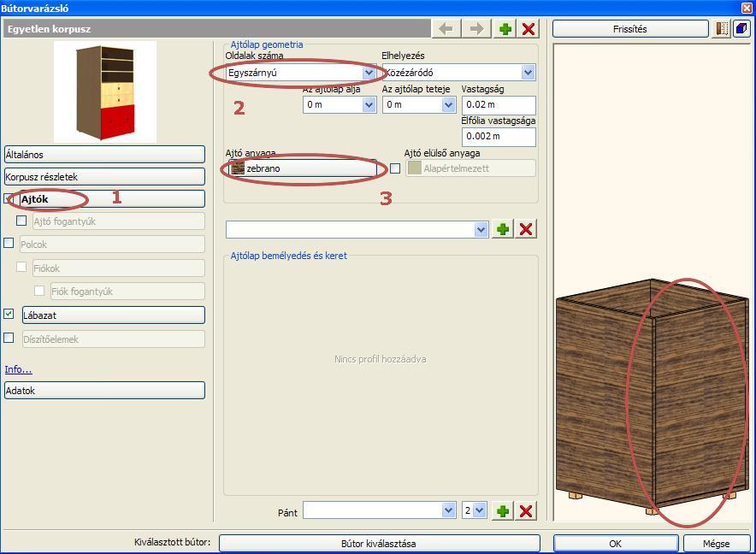Select the Ajtók section
This screenshot has height=554, width=756.
(x=112, y=198)
